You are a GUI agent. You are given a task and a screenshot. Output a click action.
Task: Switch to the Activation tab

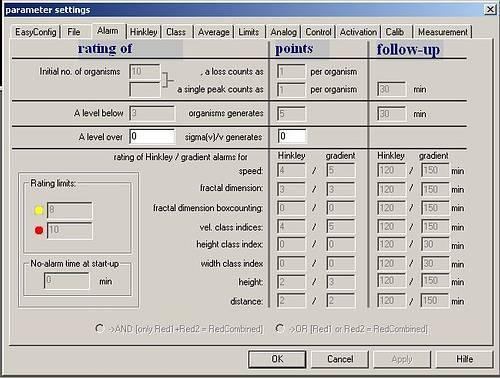pyautogui.click(x=358, y=32)
